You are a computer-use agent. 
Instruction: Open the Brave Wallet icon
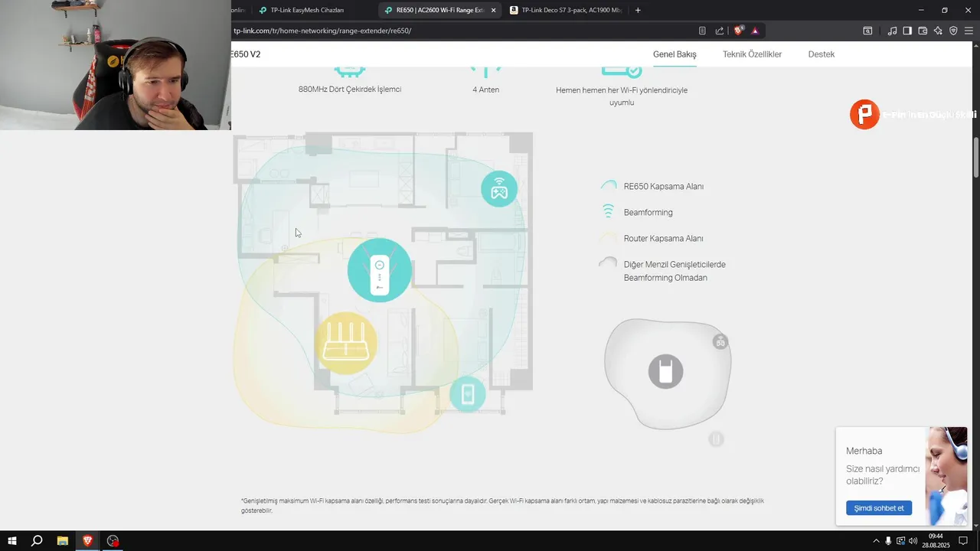coord(923,31)
